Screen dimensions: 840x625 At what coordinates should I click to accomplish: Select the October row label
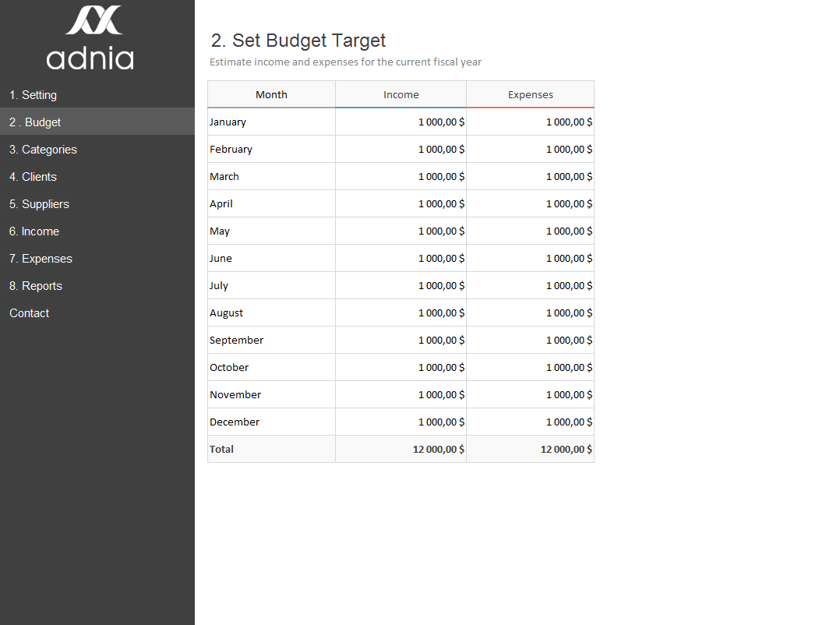pos(272,368)
